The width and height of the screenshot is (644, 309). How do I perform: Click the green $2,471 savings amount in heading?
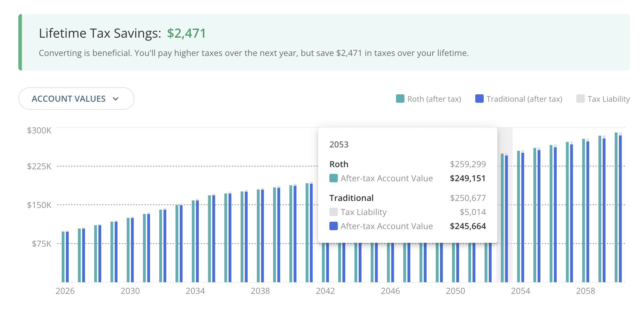[x=186, y=33]
